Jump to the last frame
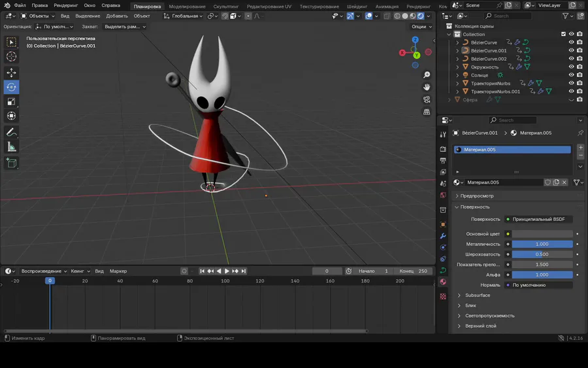Image resolution: width=588 pixels, height=368 pixels. tap(244, 271)
